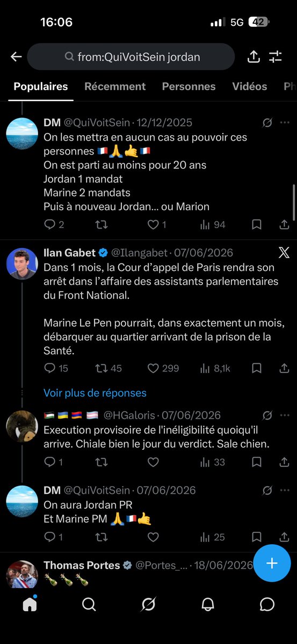The height and width of the screenshot is (644, 297).
Task: Open search magnifier in bottom bar
Action: click(89, 605)
